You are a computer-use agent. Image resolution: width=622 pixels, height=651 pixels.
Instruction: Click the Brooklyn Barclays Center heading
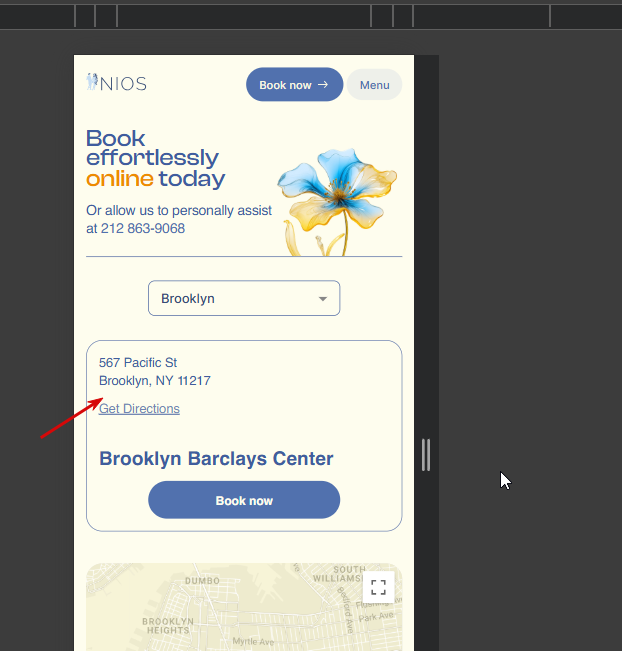(x=216, y=459)
